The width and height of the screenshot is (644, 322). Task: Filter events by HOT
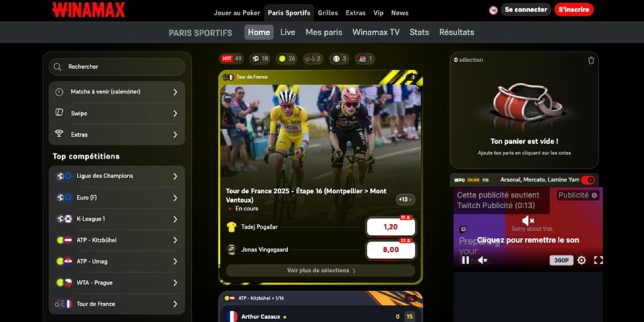[x=232, y=58]
